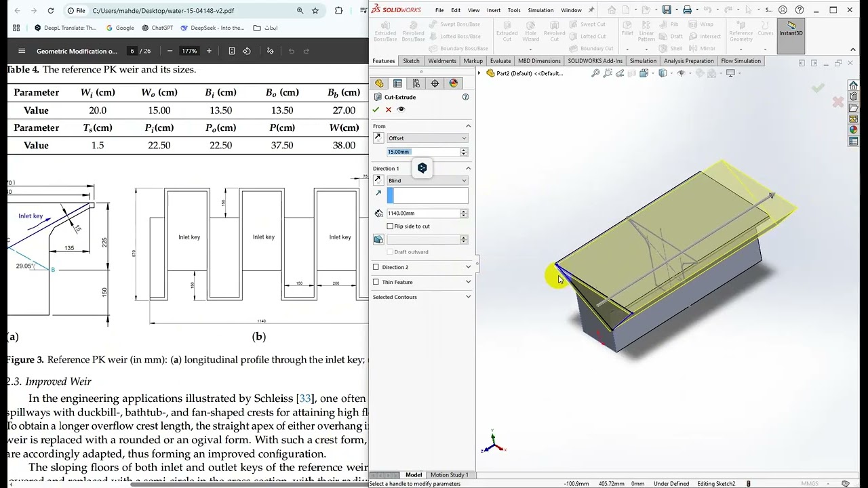This screenshot has height=488, width=868.
Task: Increment the offset distance spinner
Action: (x=464, y=150)
